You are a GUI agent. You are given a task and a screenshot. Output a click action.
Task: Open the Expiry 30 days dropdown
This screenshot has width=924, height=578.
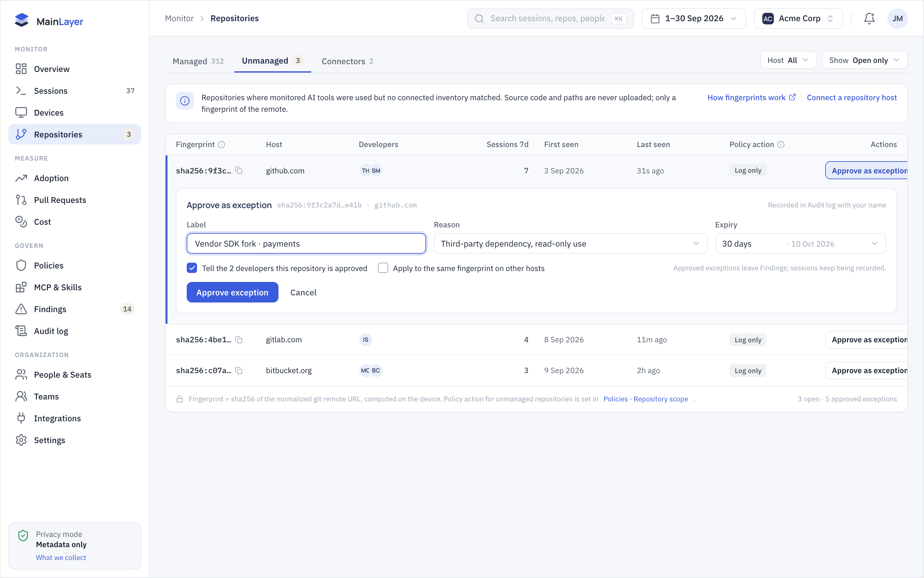(800, 243)
